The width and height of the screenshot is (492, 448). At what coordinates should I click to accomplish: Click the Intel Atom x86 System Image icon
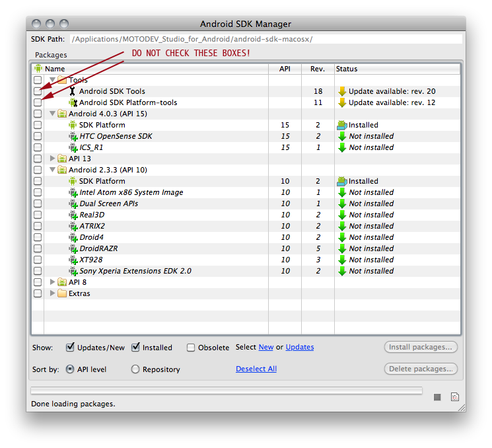click(x=73, y=192)
